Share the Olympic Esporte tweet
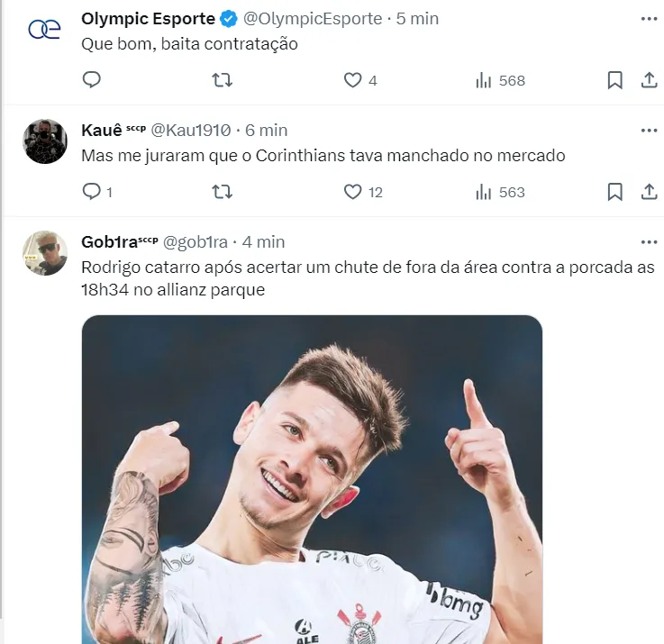This screenshot has height=644, width=664. [649, 80]
